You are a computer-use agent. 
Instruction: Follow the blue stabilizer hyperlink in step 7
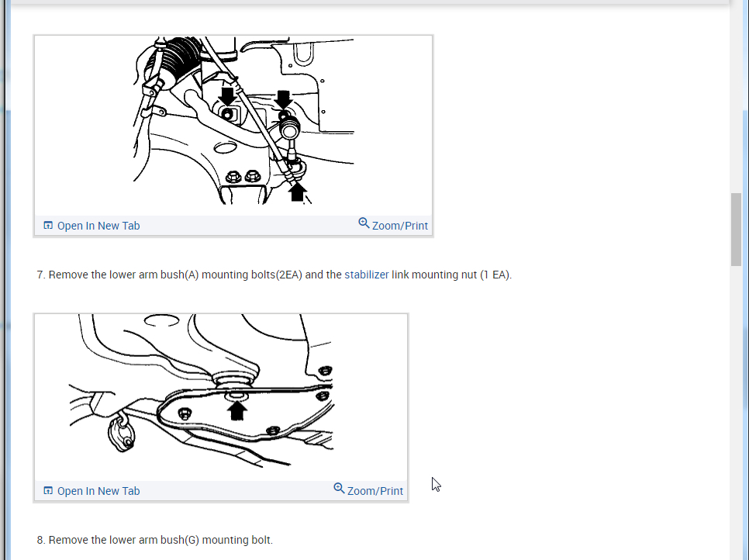point(367,275)
